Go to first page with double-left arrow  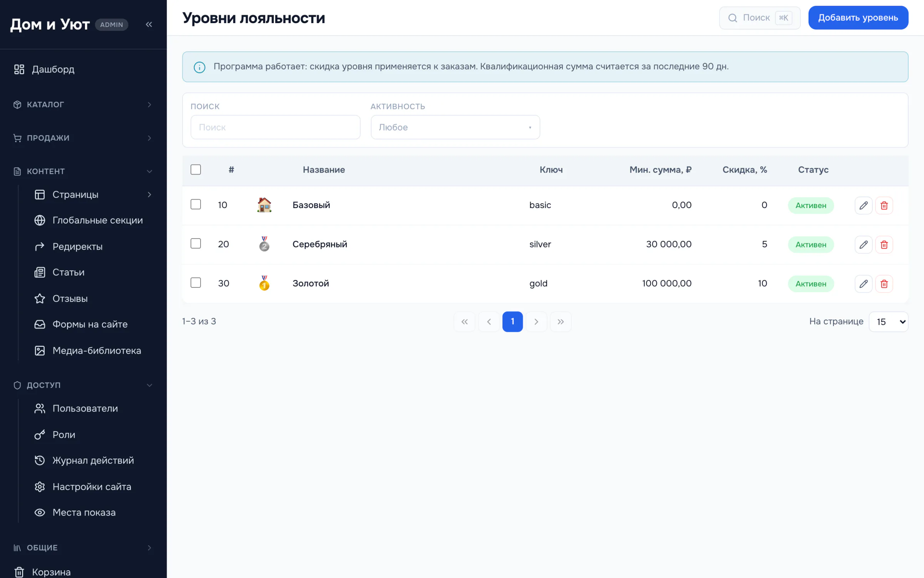coord(465,322)
